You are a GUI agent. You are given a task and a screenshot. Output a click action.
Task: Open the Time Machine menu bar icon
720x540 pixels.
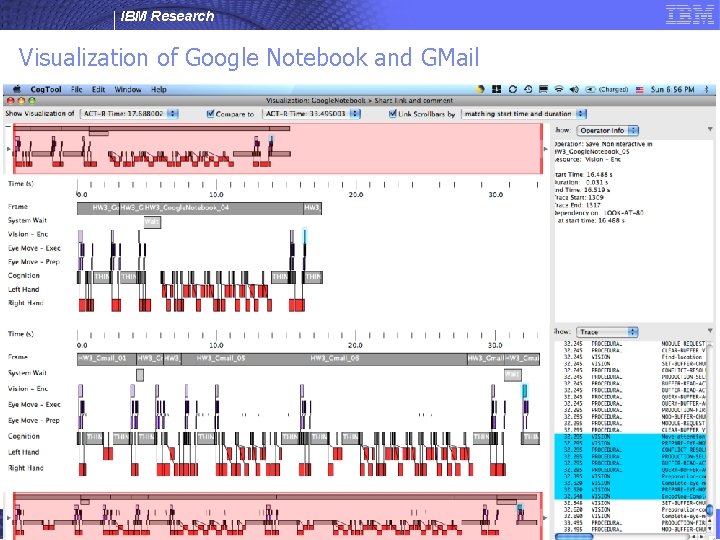pyautogui.click(x=528, y=90)
